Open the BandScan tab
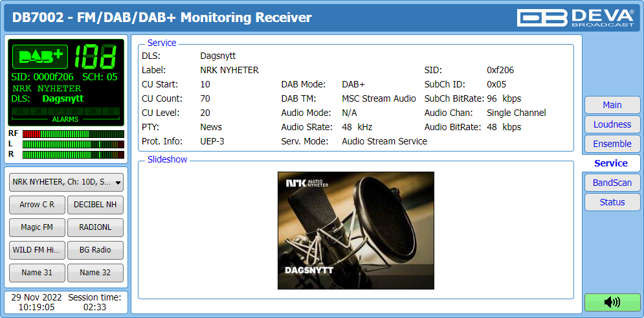Image resolution: width=644 pixels, height=318 pixels. (x=612, y=183)
